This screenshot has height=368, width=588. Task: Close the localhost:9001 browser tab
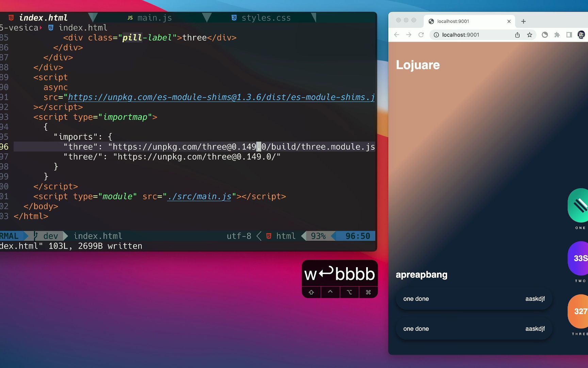509,21
